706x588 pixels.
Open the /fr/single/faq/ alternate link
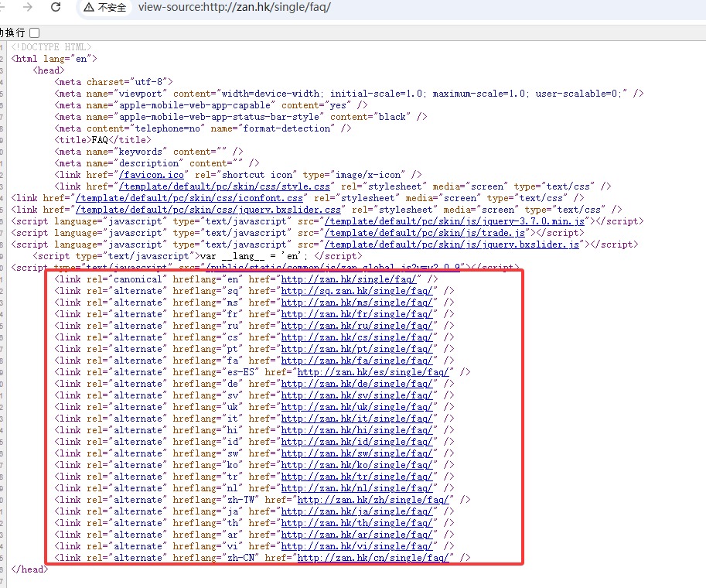click(356, 314)
